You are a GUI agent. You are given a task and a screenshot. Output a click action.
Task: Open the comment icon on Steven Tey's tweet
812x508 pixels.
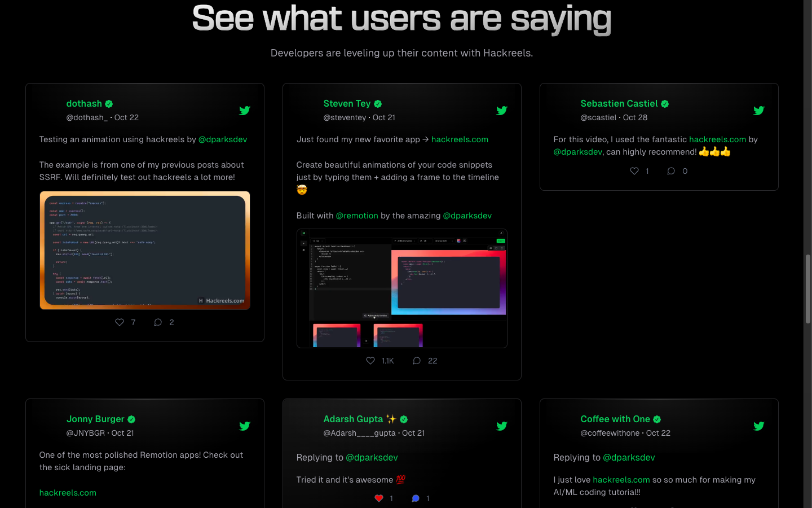tap(417, 361)
